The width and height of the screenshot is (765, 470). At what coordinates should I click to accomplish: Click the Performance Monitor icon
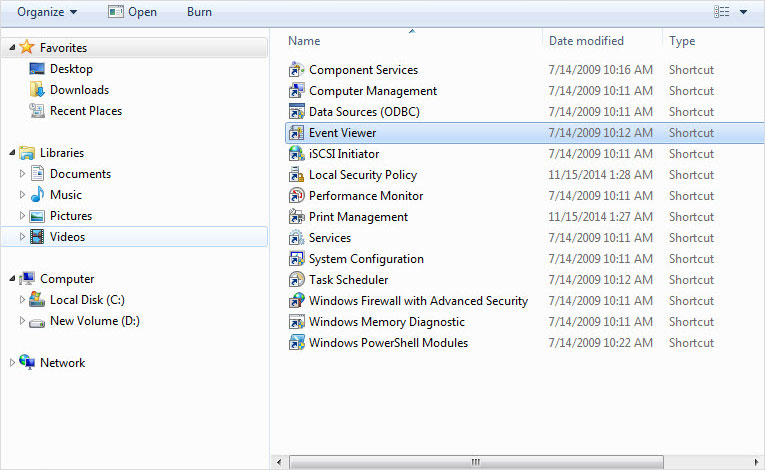point(296,196)
